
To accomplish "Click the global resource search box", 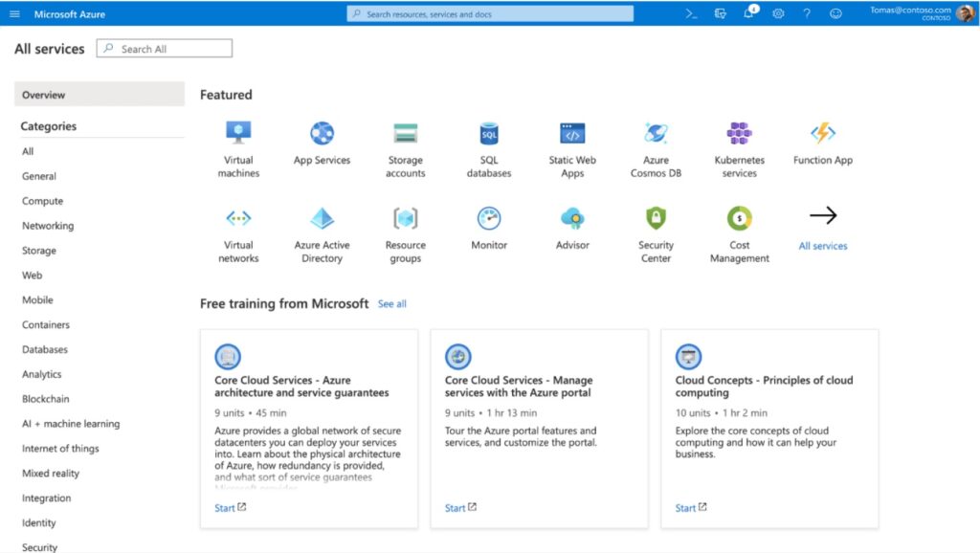I will pyautogui.click(x=490, y=13).
